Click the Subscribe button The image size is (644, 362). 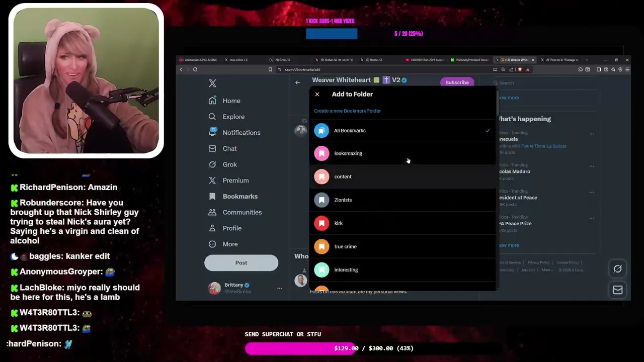tap(457, 82)
